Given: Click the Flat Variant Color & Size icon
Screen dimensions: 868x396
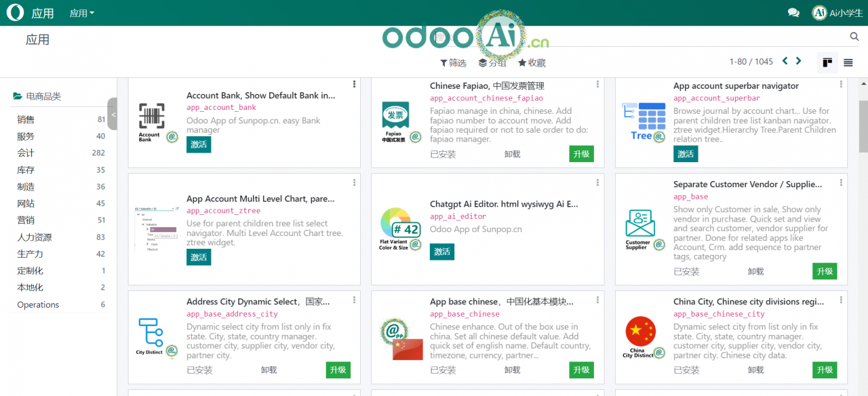Looking at the screenshot, I should point(401,229).
